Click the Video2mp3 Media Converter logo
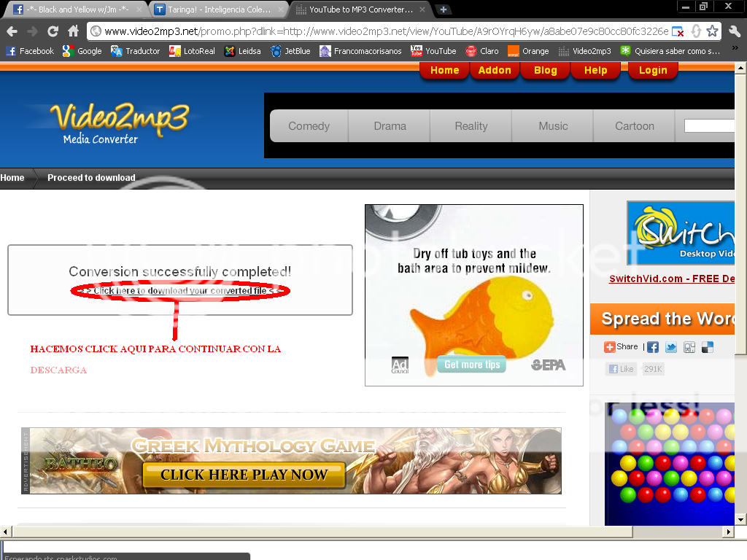The height and width of the screenshot is (560, 747). pyautogui.click(x=120, y=122)
